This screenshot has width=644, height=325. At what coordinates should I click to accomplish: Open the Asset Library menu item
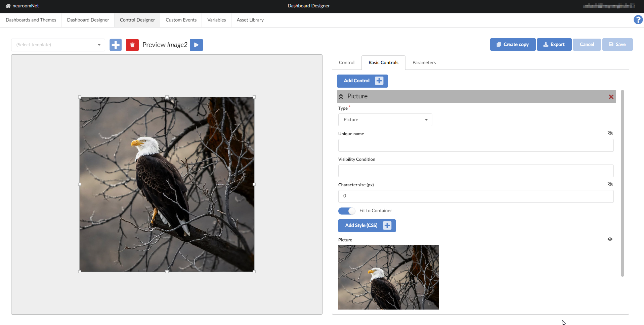click(250, 20)
